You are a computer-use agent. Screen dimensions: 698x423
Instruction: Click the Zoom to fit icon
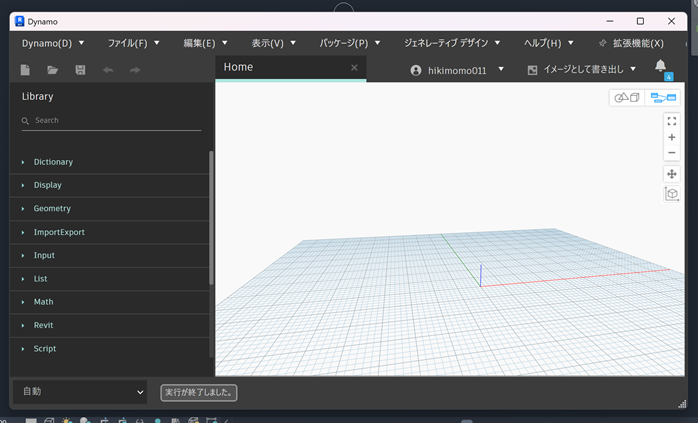click(672, 121)
